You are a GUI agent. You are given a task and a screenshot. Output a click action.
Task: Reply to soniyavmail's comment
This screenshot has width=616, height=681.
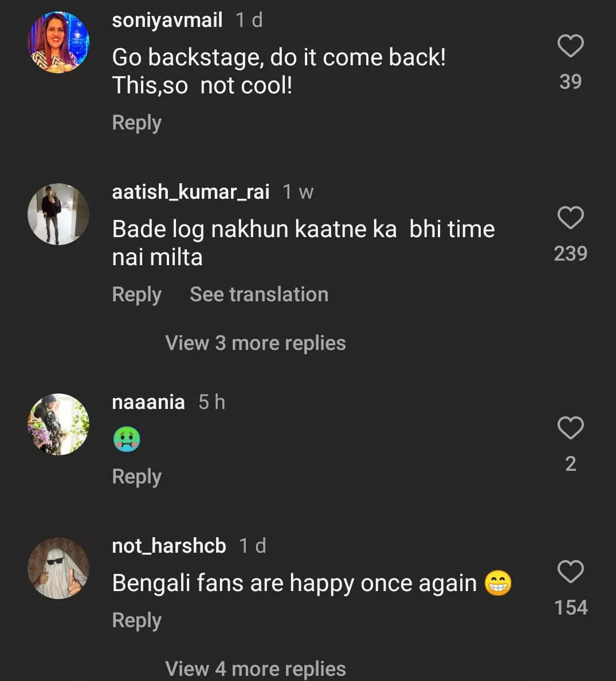136,123
